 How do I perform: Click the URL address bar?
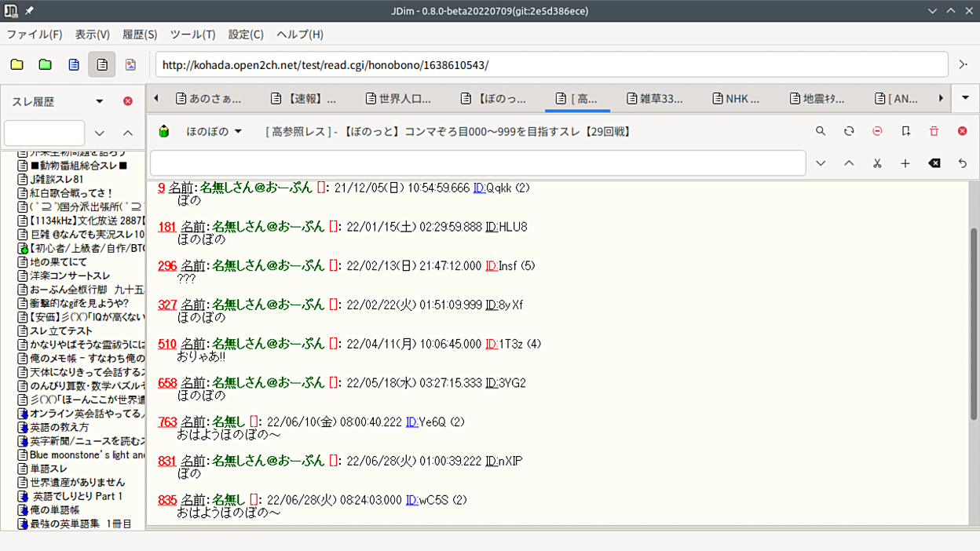click(551, 64)
